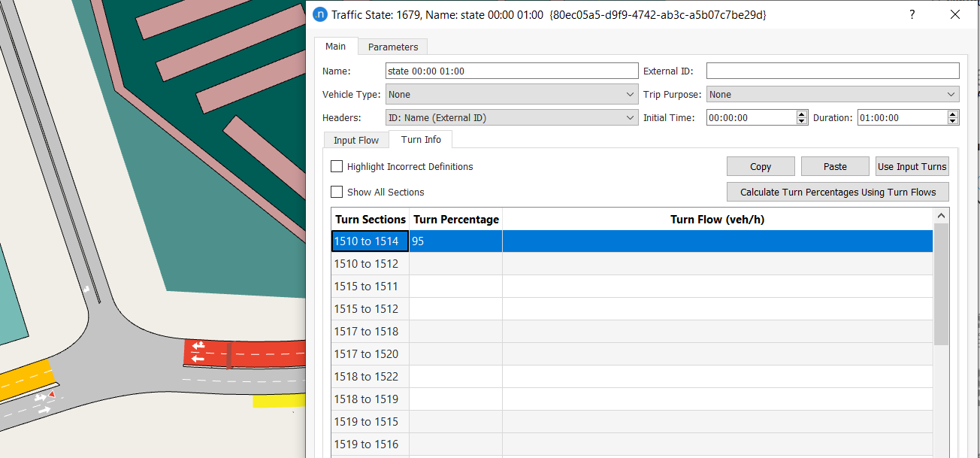Screen dimensions: 980x458
Task: Expand the Trip Purpose dropdown
Action: pyautogui.click(x=832, y=95)
